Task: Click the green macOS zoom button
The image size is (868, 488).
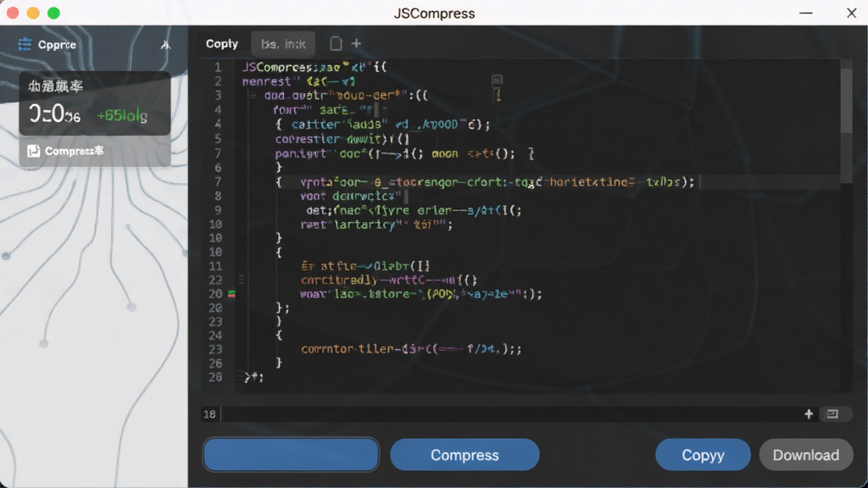Action: [53, 13]
